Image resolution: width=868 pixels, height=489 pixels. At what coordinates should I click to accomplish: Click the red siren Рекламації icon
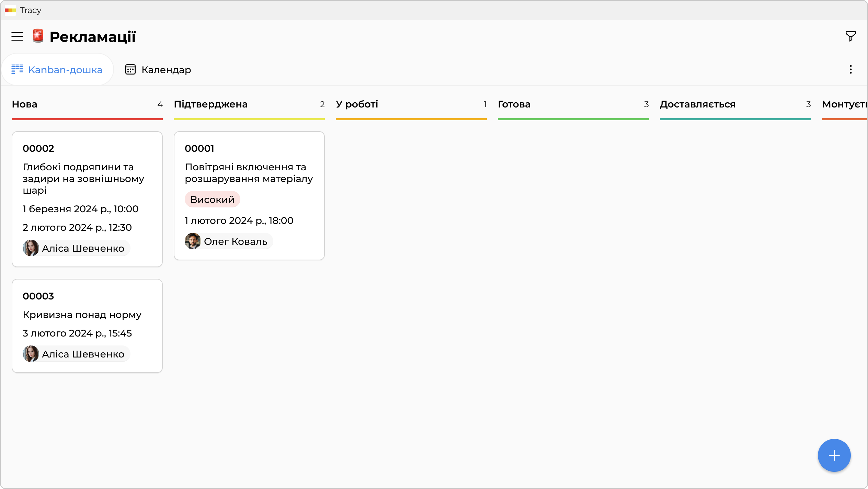pos(38,36)
